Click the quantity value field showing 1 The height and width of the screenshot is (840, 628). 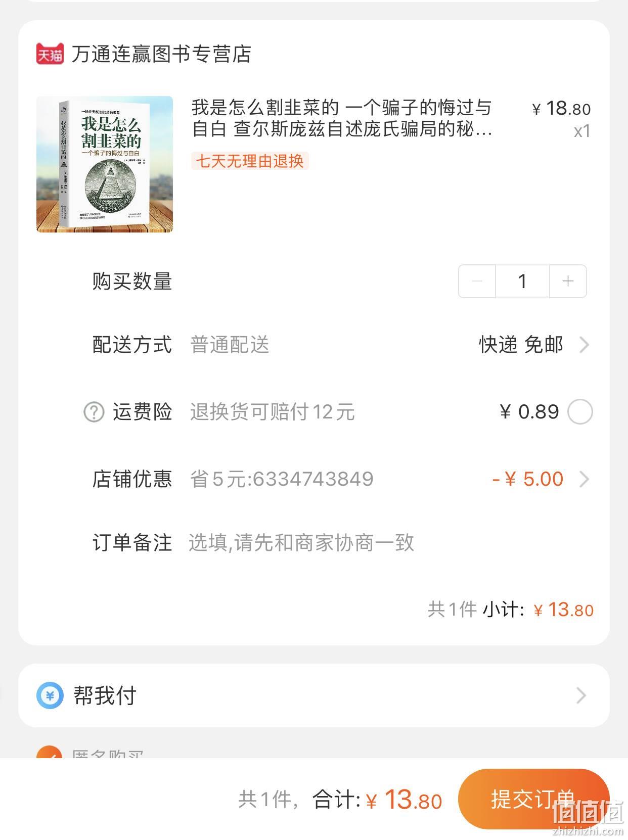(522, 281)
